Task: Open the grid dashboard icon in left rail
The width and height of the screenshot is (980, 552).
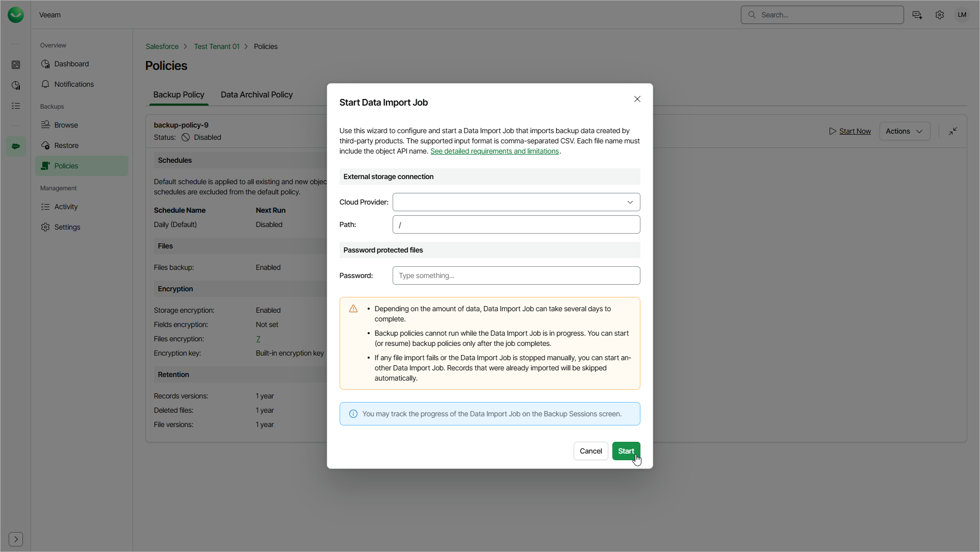Action: tap(16, 65)
